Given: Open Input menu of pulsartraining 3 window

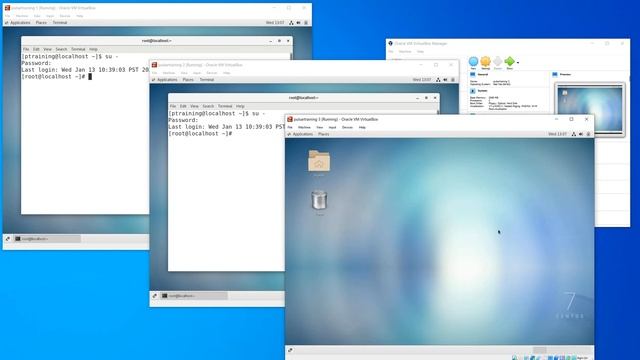Looking at the screenshot, I should (x=333, y=127).
